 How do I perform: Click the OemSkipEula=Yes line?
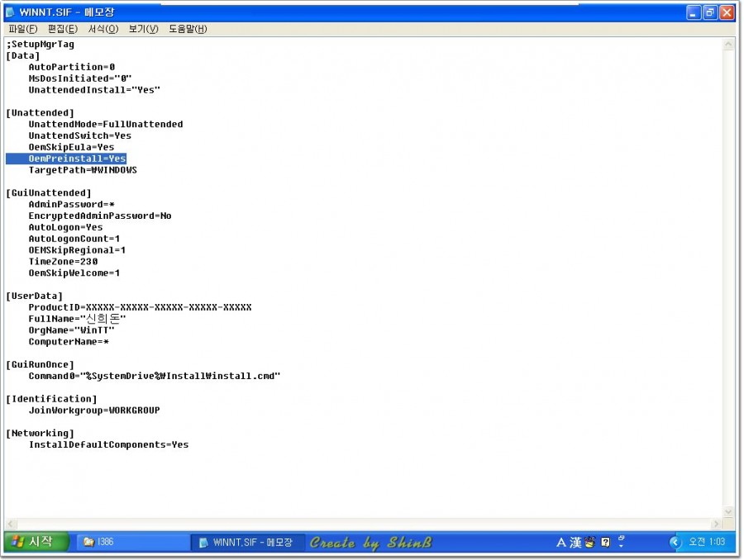click(x=71, y=147)
